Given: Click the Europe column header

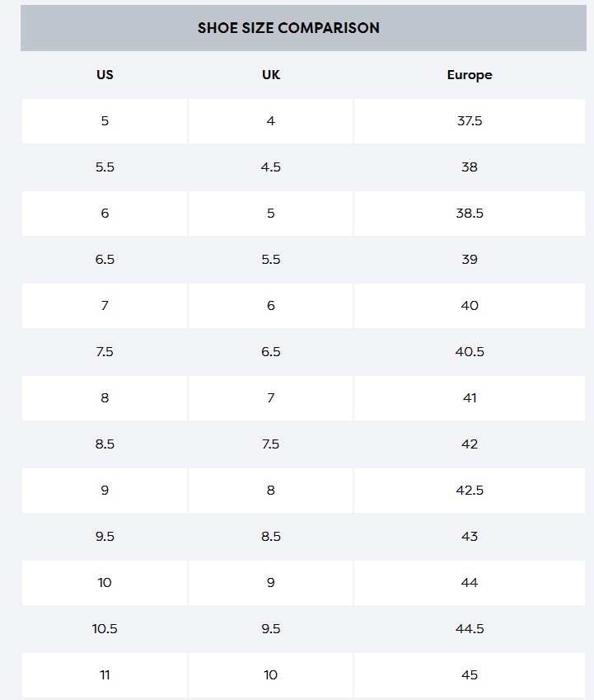Looking at the screenshot, I should tap(470, 75).
